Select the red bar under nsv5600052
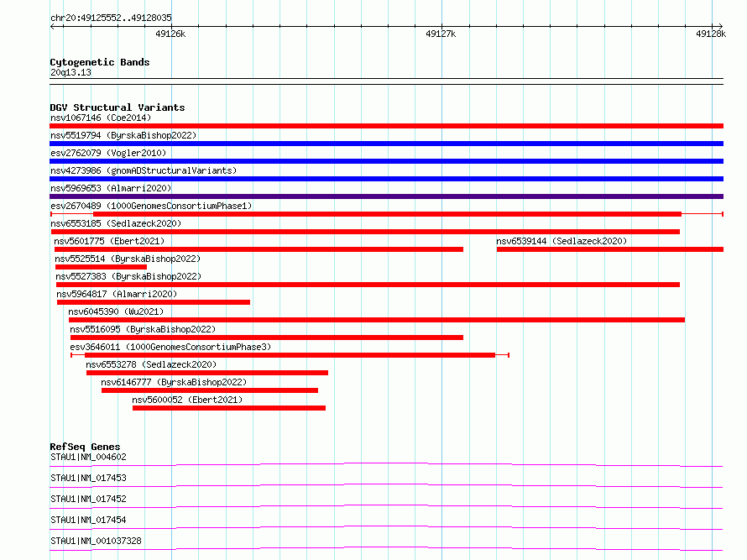Screen dimensions: 747x560 (229, 408)
